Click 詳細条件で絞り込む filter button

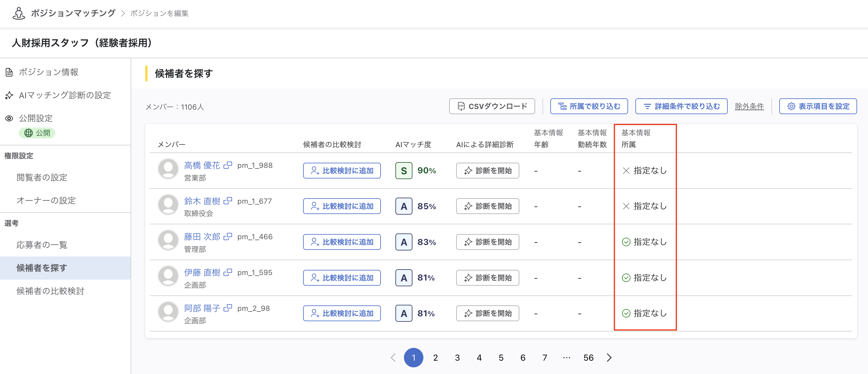coord(681,107)
